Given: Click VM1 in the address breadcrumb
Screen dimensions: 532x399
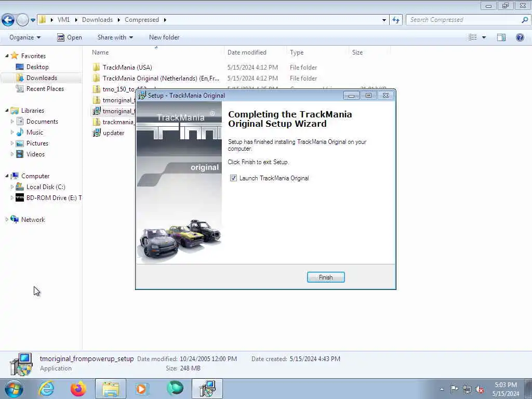Looking at the screenshot, I should [63, 20].
